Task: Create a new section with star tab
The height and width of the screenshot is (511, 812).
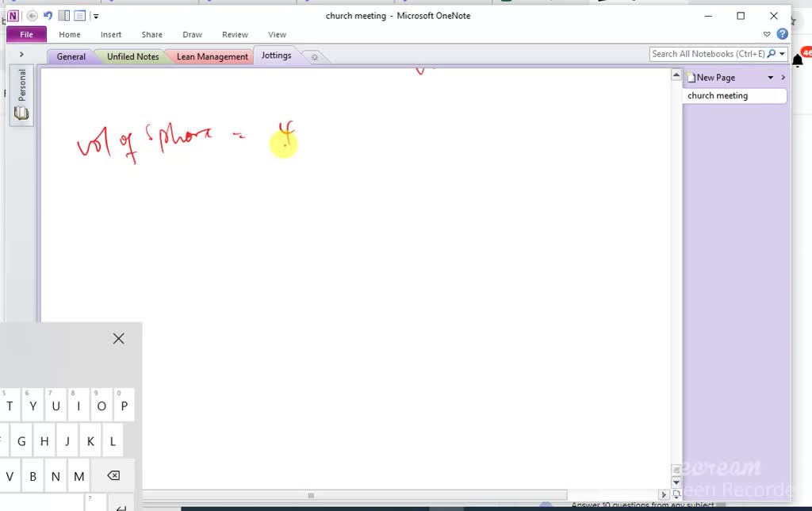Action: [x=314, y=57]
